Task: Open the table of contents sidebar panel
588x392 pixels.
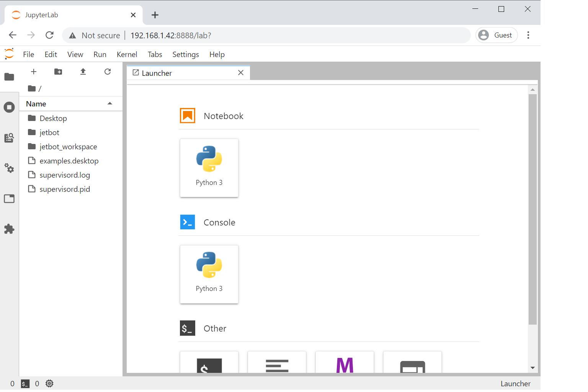Action: (9, 138)
